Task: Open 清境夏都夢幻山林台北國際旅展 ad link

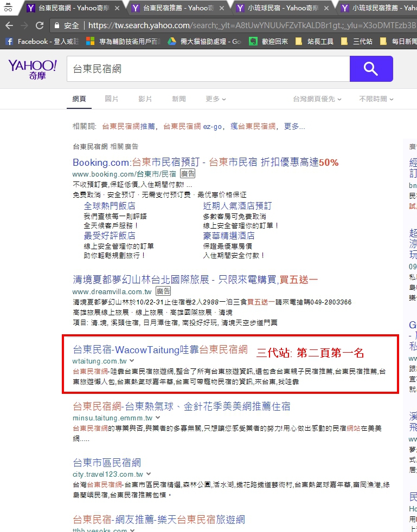Action: coord(195,280)
